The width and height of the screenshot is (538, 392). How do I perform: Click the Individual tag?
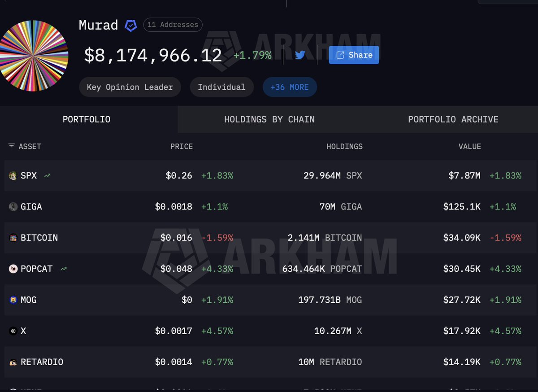[x=221, y=87]
